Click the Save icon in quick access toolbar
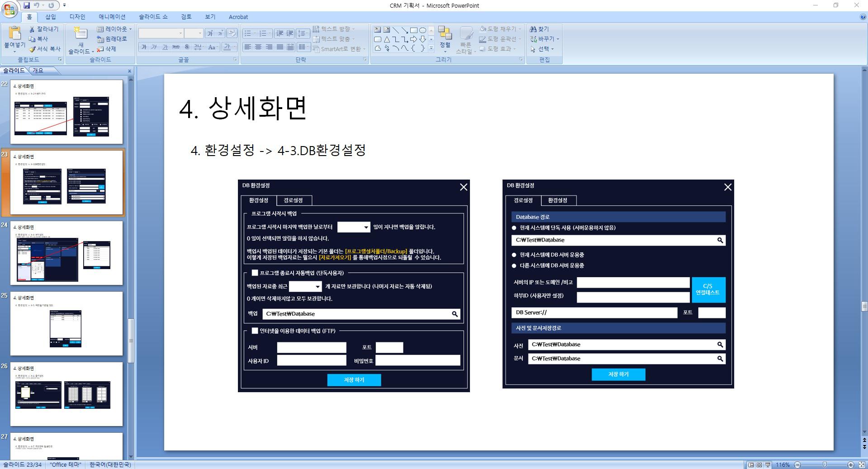Viewport: 868px width, 469px height. [27, 5]
